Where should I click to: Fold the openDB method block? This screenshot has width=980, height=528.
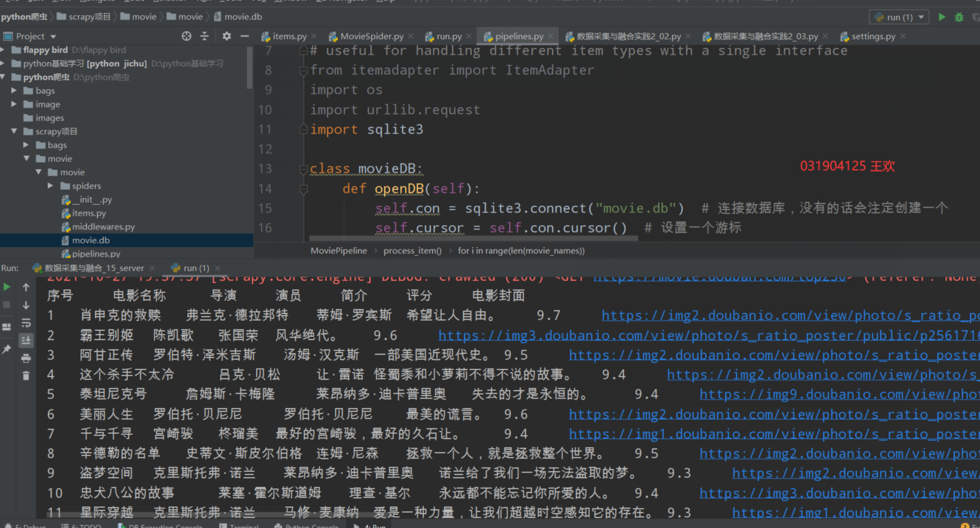[304, 188]
